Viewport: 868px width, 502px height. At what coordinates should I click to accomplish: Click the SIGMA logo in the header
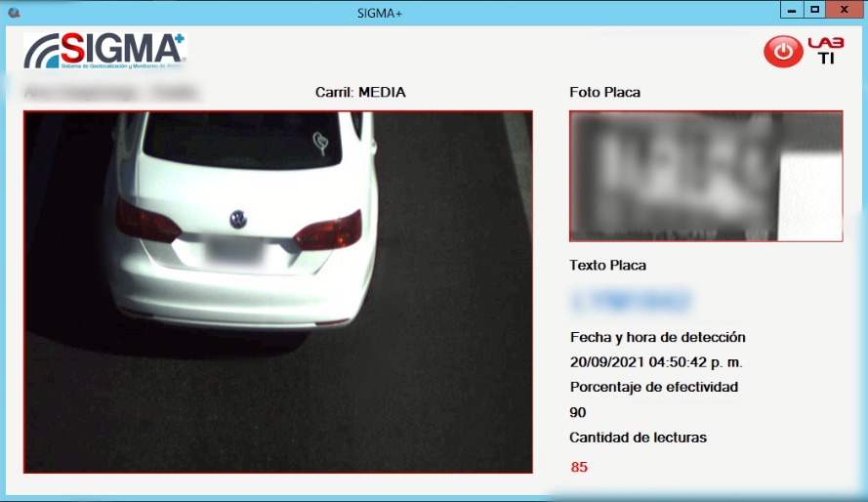click(x=104, y=51)
